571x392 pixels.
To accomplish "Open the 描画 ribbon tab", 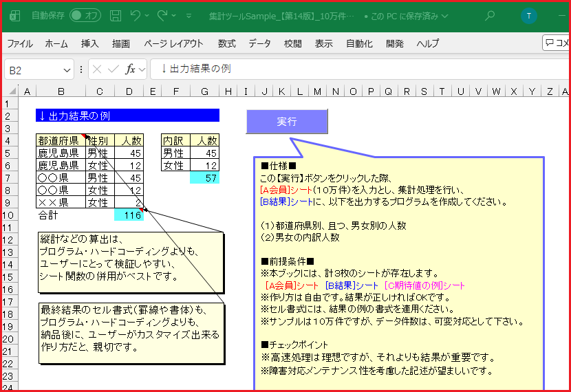I will [121, 44].
